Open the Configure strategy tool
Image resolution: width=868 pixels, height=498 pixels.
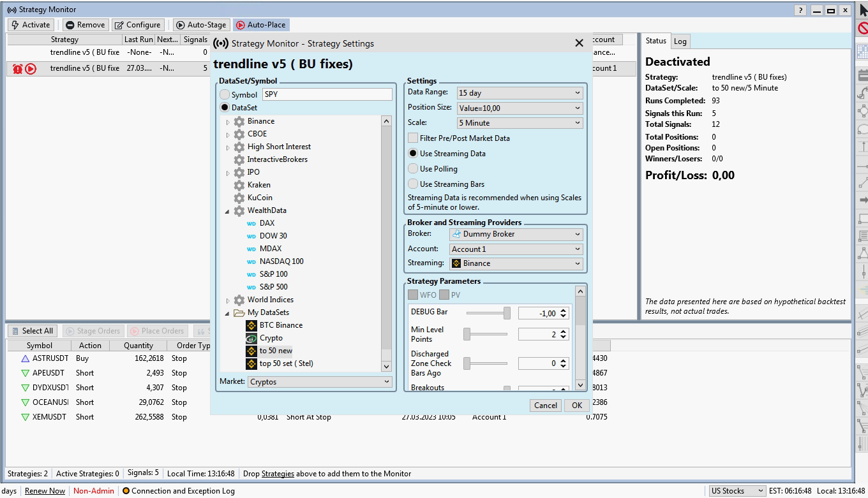pos(137,25)
